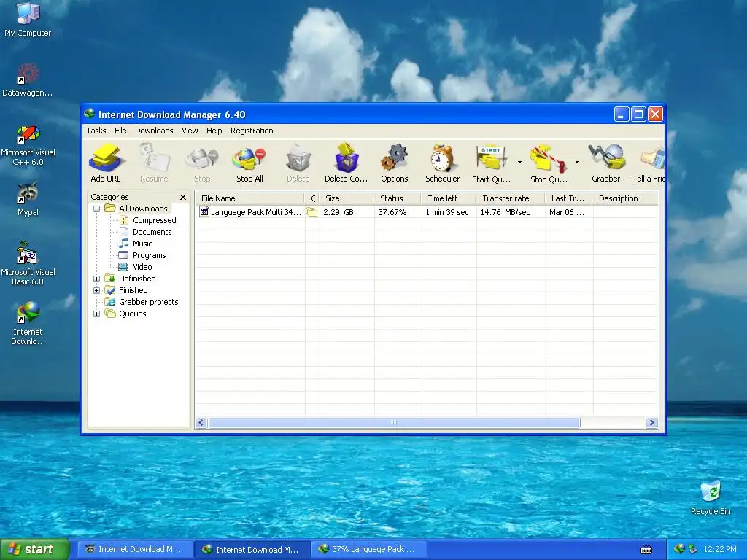Sort by Transfer rate column header
Viewport: 747px width, 560px height.
pyautogui.click(x=510, y=198)
